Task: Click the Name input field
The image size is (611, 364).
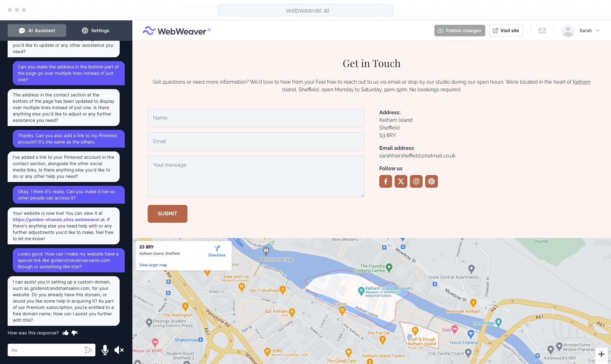Action: click(256, 118)
